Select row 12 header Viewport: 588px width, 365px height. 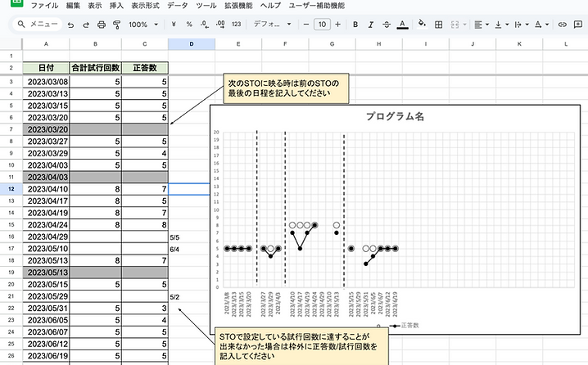tap(11, 189)
